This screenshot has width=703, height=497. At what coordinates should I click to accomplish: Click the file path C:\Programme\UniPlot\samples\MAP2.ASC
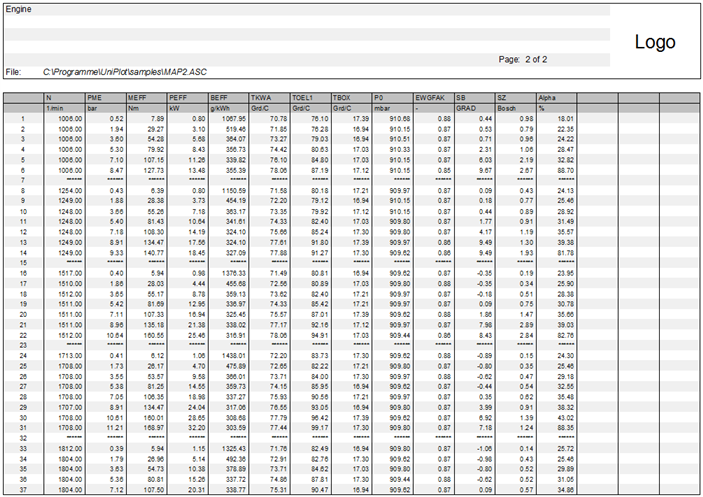point(125,72)
